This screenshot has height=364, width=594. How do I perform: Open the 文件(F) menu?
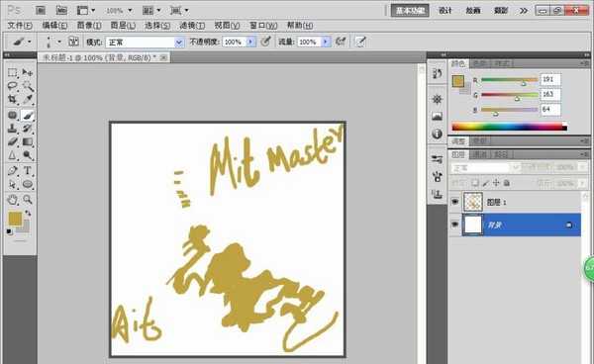[20, 26]
